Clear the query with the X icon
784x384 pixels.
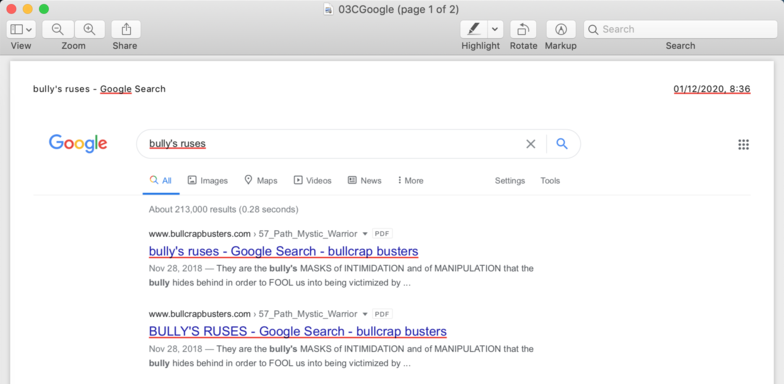coord(530,144)
